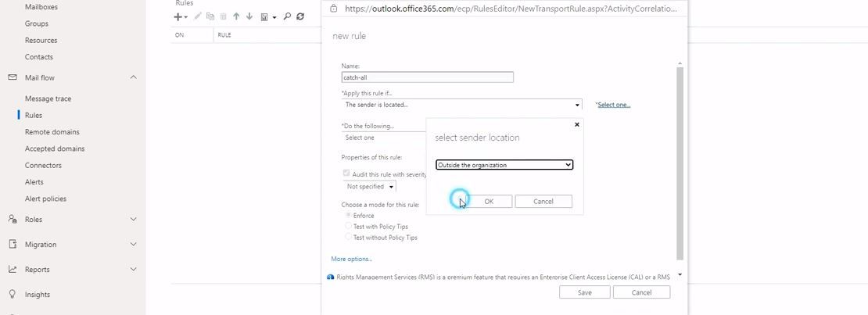
Task: Open Alert policies in the sidebar
Action: [45, 199]
